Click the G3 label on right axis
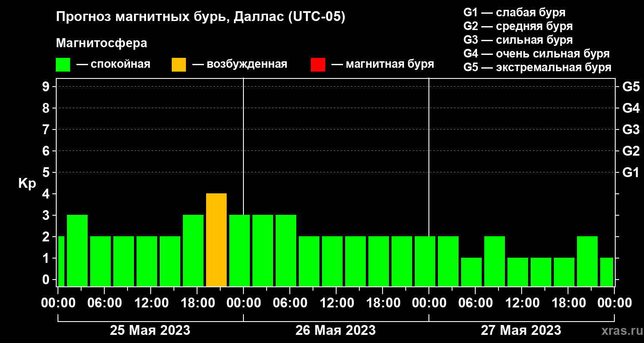The height and width of the screenshot is (343, 644). 631,130
